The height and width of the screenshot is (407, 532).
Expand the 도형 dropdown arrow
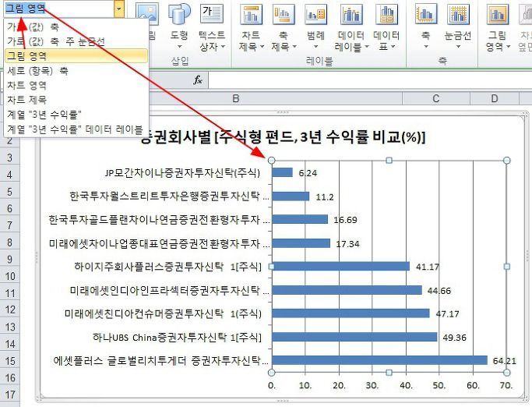coord(179,47)
